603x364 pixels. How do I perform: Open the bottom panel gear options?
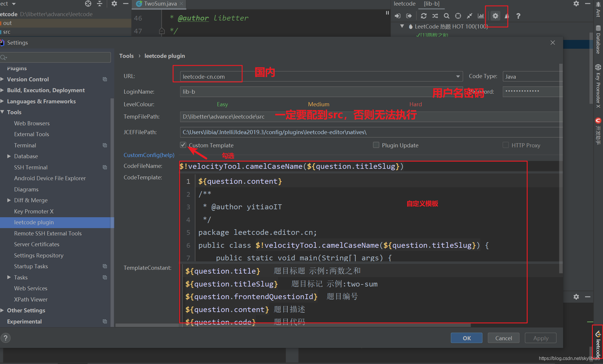(x=576, y=297)
